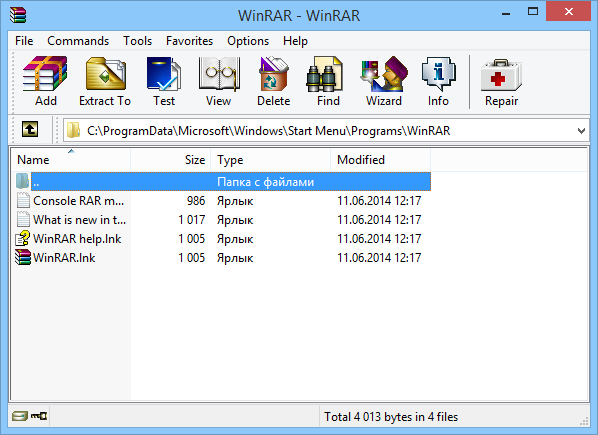Click the Console RAR manual file icon
The height and width of the screenshot is (435, 598).
[23, 201]
